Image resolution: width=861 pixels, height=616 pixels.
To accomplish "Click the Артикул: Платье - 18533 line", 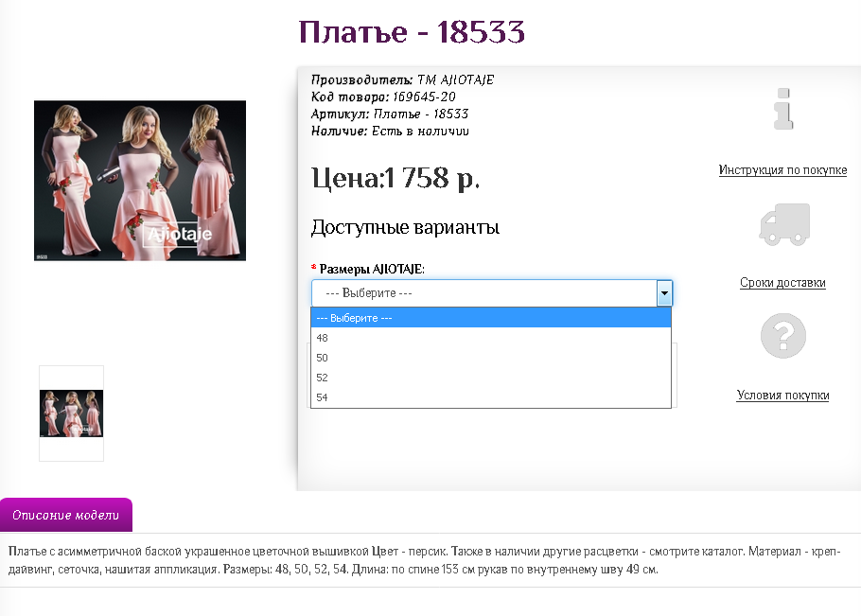I will point(390,114).
